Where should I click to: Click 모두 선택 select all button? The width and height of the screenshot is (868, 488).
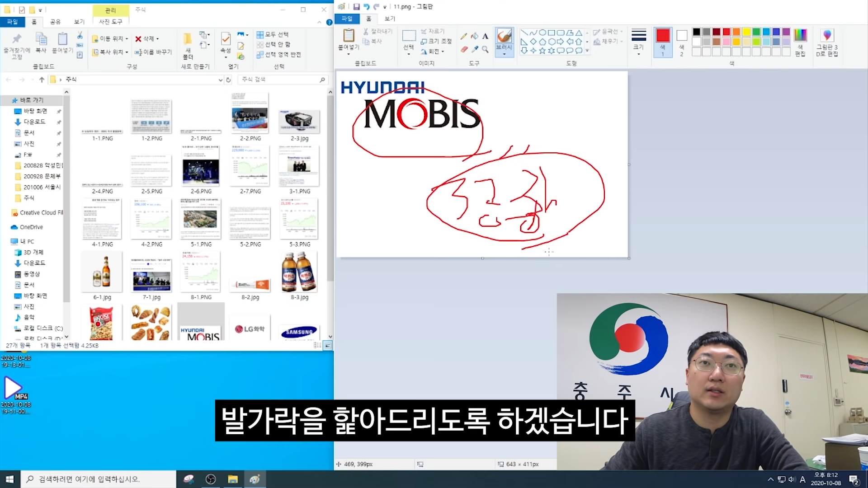tap(273, 34)
